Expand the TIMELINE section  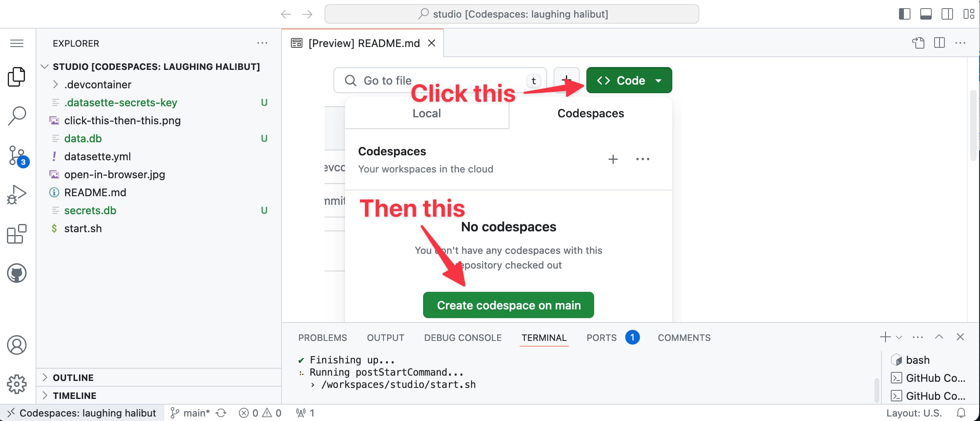[x=159, y=396]
